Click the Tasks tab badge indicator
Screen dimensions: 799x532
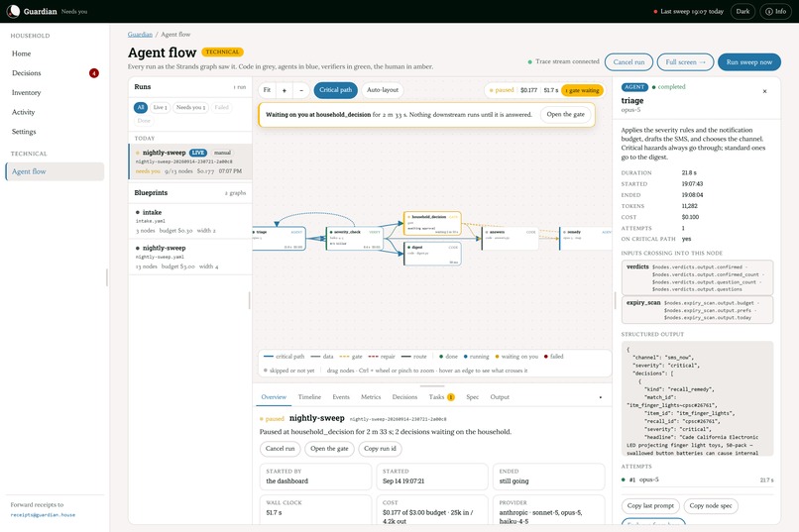(451, 397)
